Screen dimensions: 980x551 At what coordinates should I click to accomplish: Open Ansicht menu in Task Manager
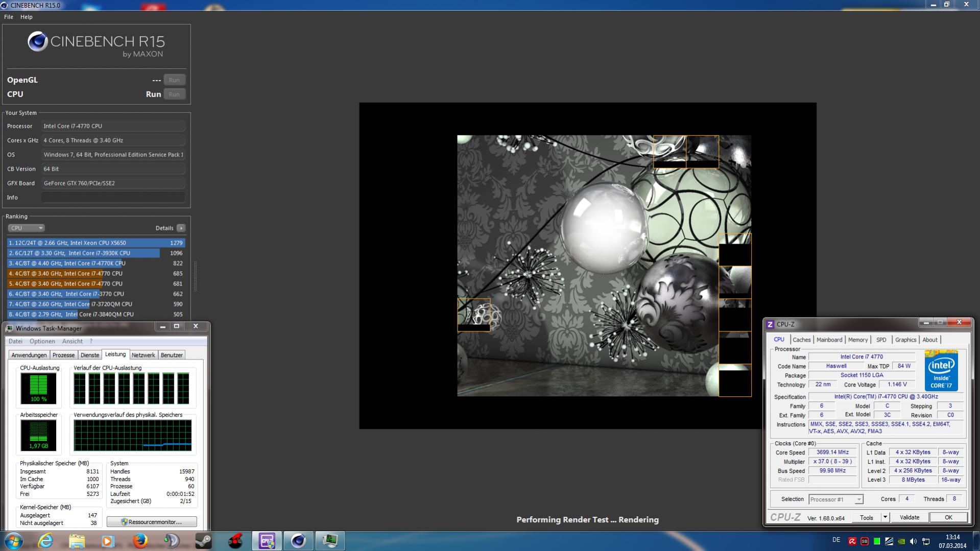73,341
